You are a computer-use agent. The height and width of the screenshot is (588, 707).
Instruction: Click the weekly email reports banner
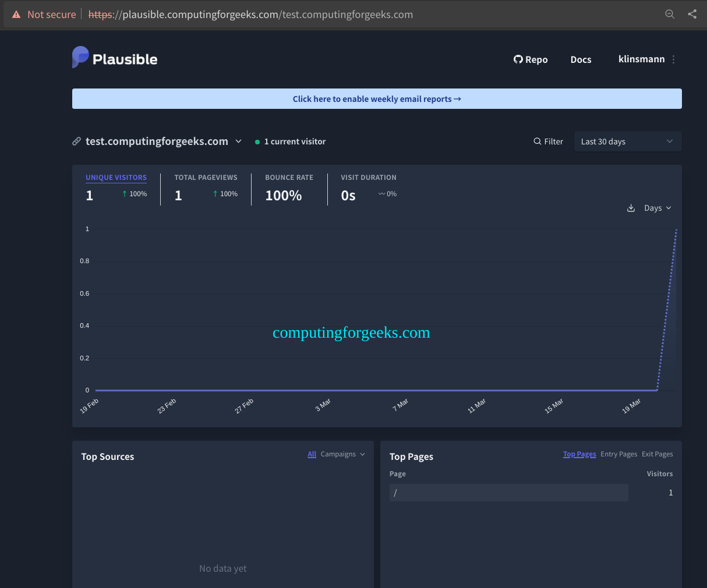click(377, 98)
